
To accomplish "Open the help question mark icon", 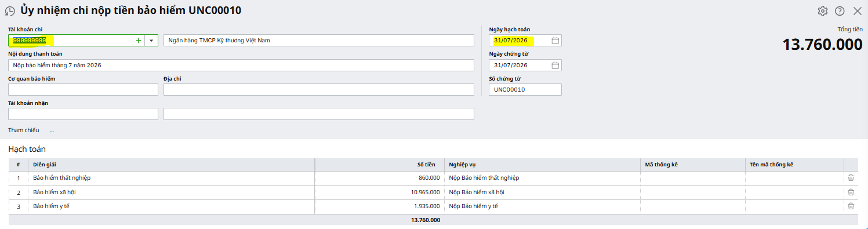I will (840, 11).
